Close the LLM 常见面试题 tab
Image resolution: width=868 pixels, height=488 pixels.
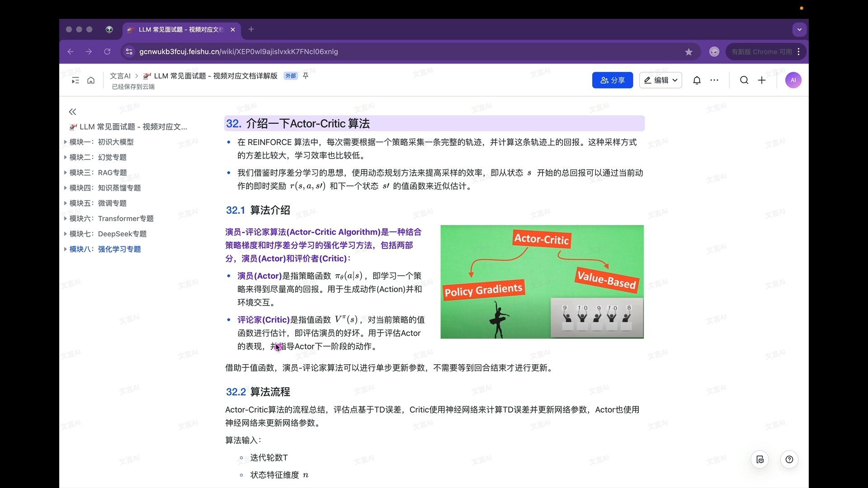tap(233, 29)
